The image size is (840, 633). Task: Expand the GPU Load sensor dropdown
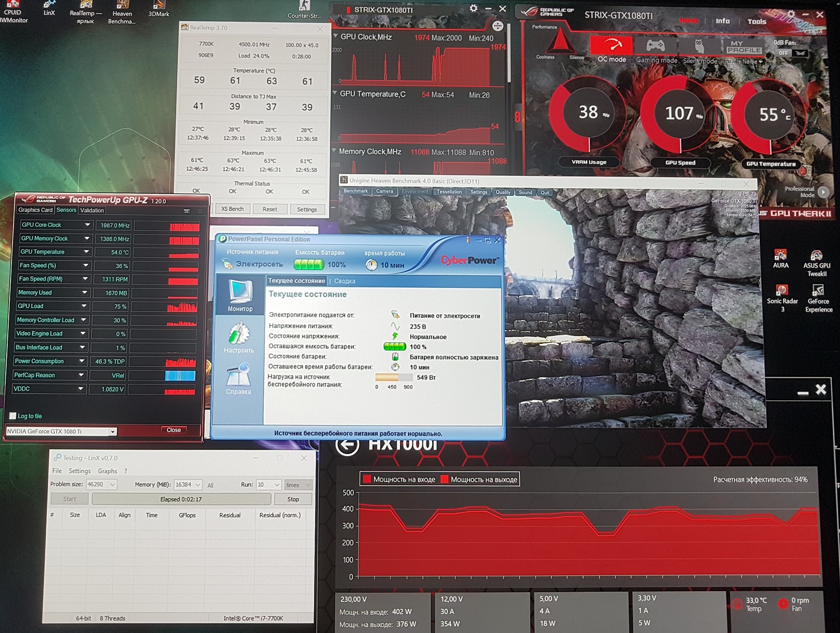click(84, 306)
